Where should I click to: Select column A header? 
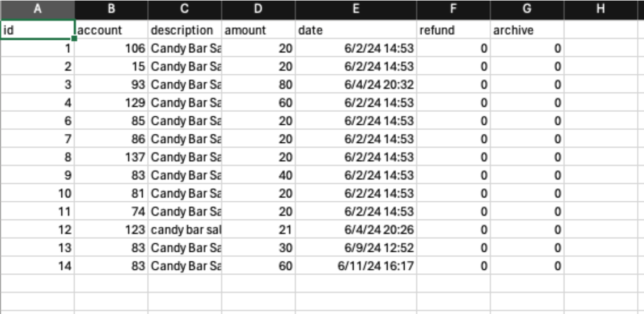tap(37, 10)
